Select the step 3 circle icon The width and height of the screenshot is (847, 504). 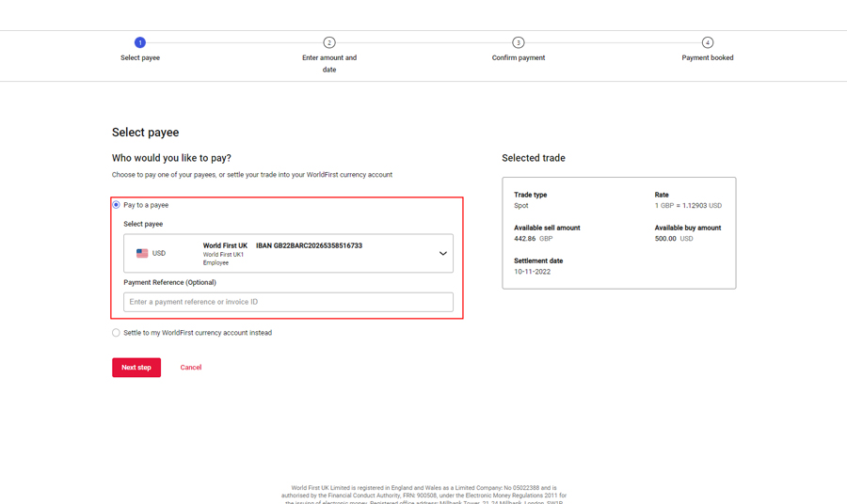[x=519, y=42]
